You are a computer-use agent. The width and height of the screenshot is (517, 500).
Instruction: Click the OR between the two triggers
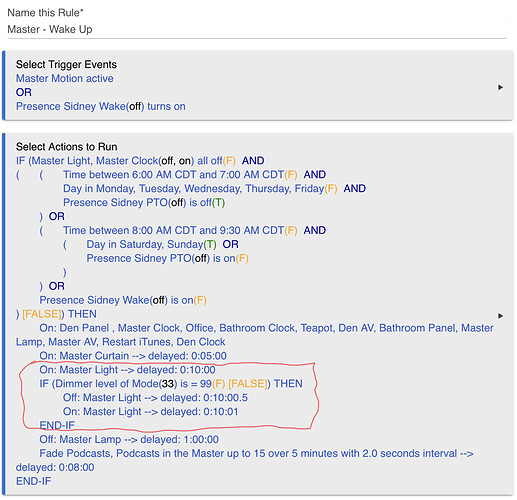click(24, 92)
